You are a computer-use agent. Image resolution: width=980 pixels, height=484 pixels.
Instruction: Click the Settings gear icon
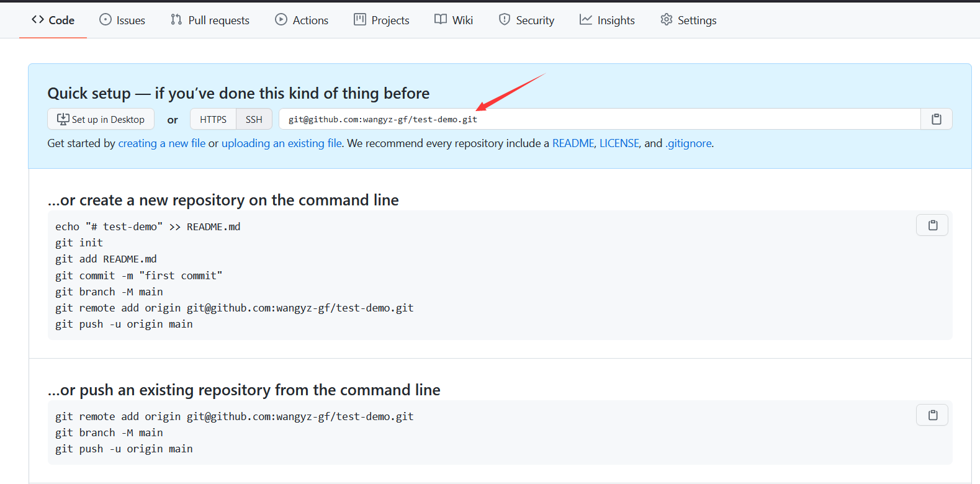(x=667, y=19)
